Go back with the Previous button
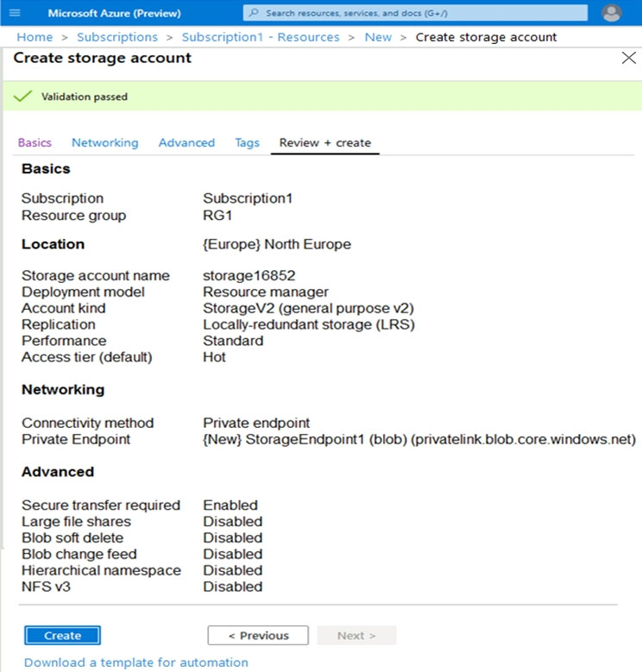 tap(258, 636)
